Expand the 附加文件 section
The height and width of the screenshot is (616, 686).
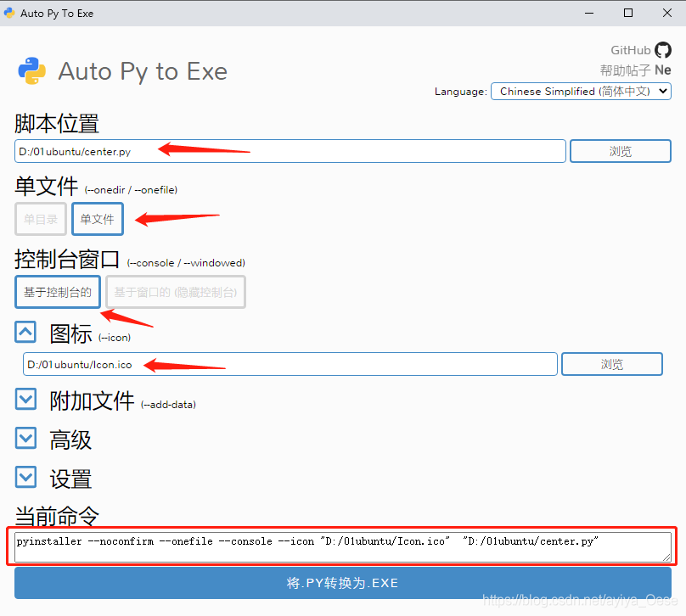(x=26, y=399)
